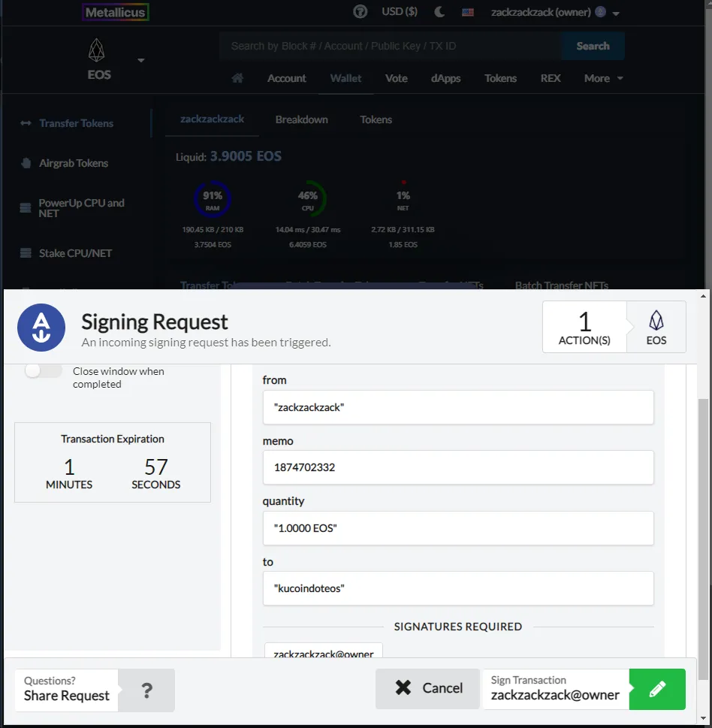The image size is (712, 728).
Task: Click the PowerUp CPU and NET icon
Action: pos(26,207)
